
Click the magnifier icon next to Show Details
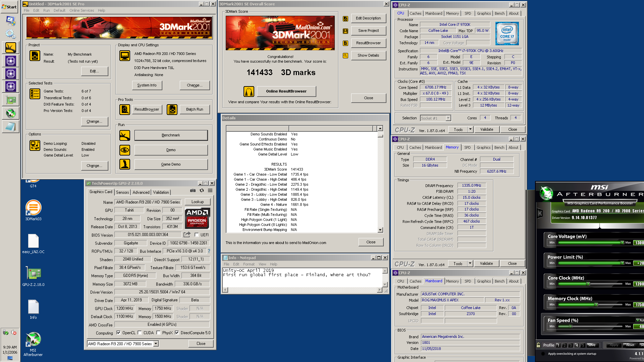[x=345, y=56]
